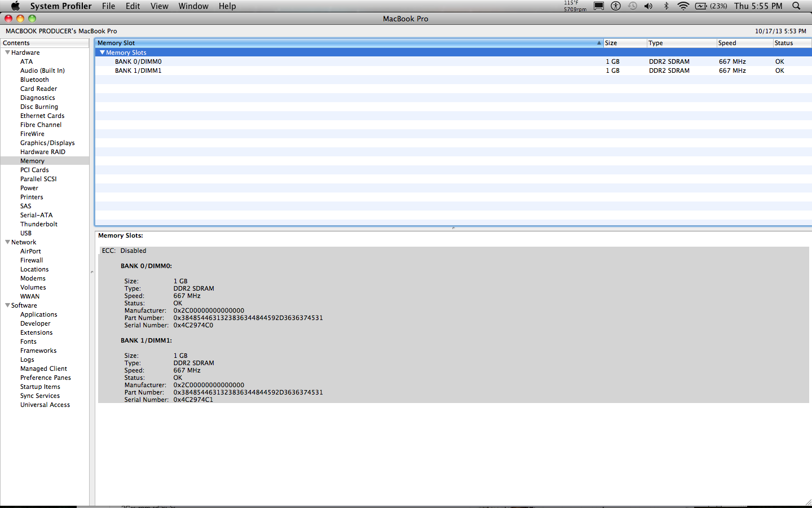Select Graphics/Displays item
This screenshot has height=508, width=812.
[47, 143]
